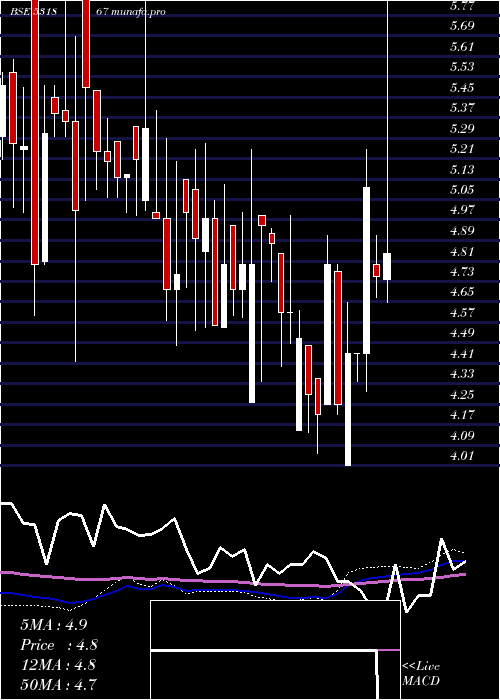The image size is (500, 700).
Task: Click the 4.17 price axis label
Action: pos(462,415)
